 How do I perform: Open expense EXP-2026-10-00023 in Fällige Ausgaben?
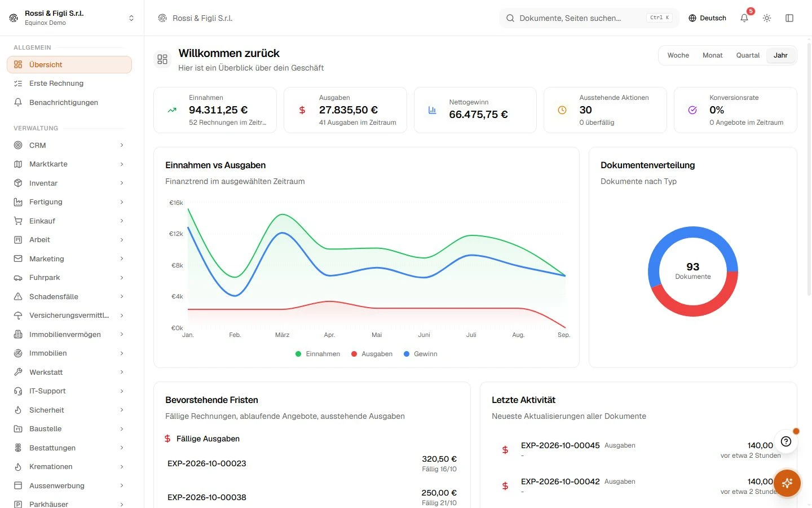(x=312, y=463)
